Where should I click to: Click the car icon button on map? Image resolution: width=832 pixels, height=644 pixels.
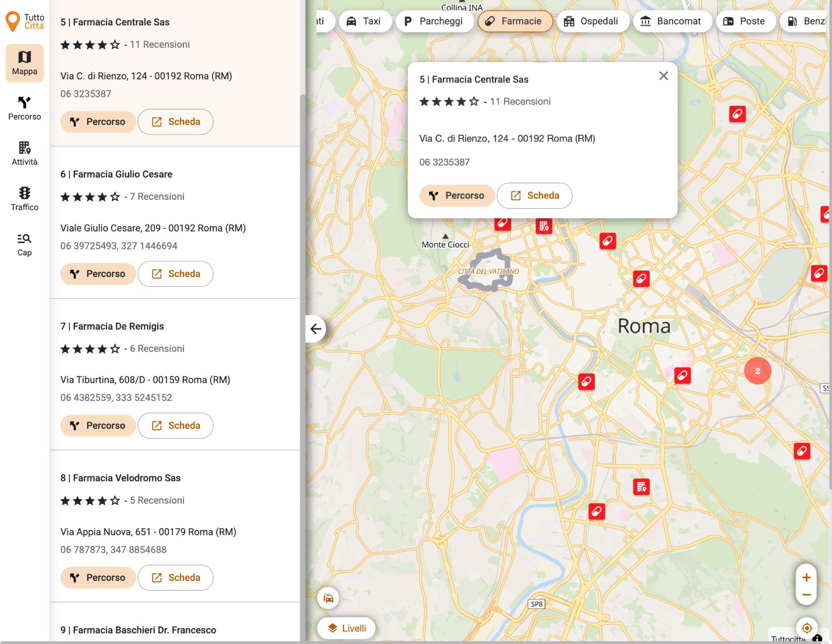pos(328,598)
